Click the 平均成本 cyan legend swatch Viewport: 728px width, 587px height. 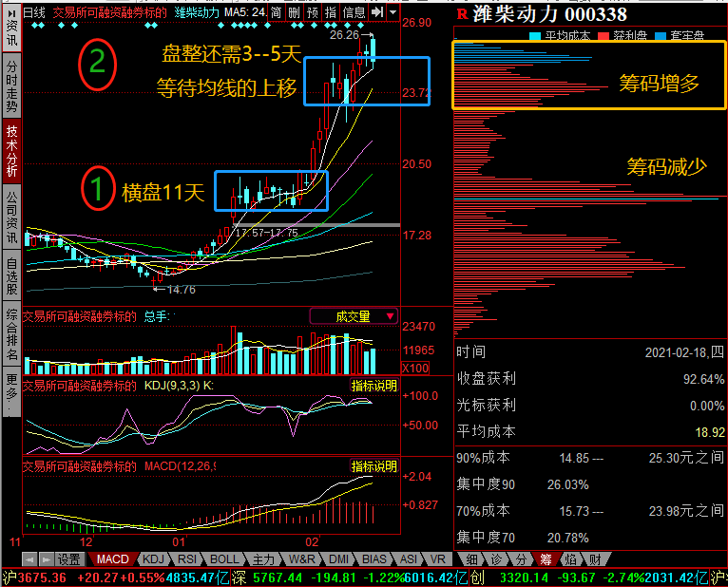pos(535,36)
